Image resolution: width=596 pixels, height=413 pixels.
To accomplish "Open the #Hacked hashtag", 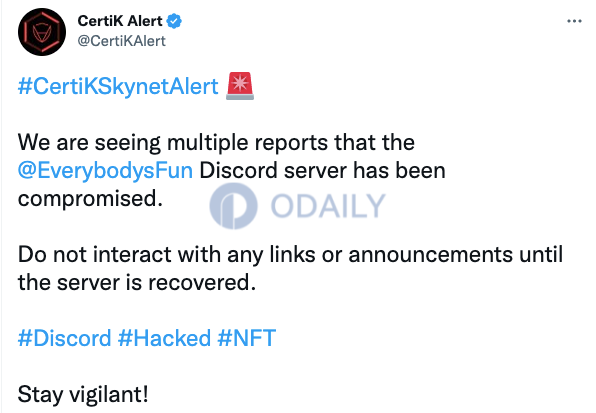I will tap(164, 338).
